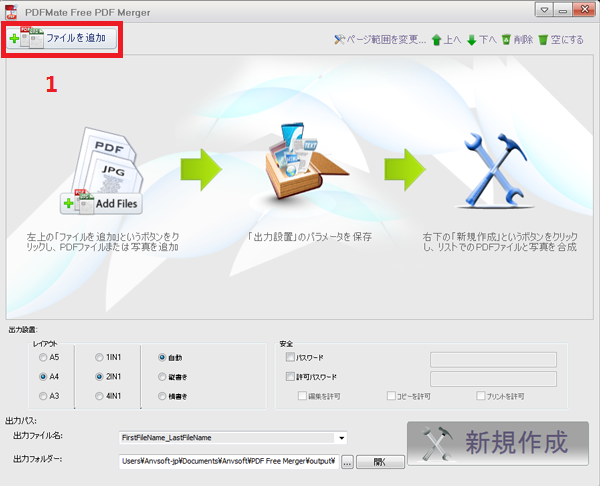Choose the 4IN1 layout option
Viewport: 600px width, 486px height.
point(99,396)
